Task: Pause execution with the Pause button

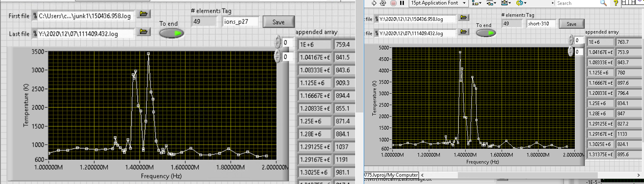Action: [x=402, y=3]
